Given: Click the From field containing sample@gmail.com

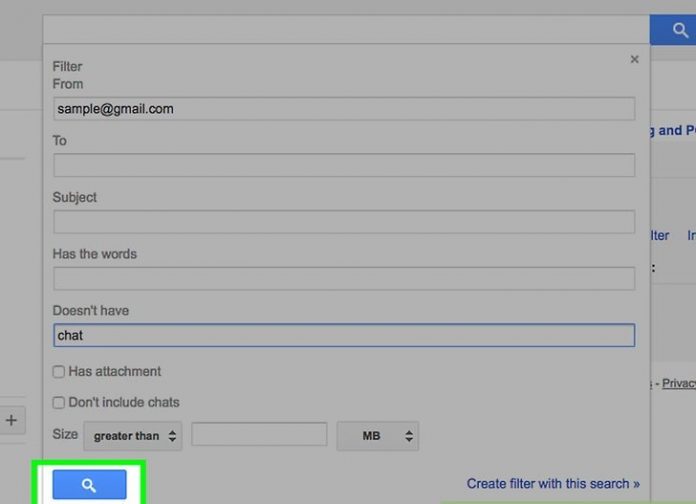Looking at the screenshot, I should click(343, 109).
